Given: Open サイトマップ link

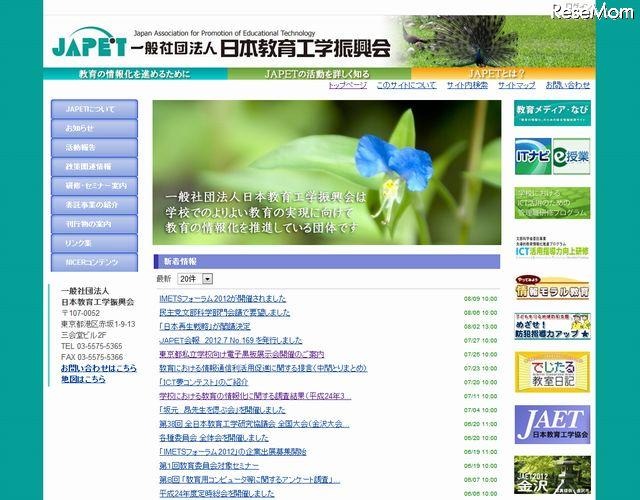Looking at the screenshot, I should point(516,85).
